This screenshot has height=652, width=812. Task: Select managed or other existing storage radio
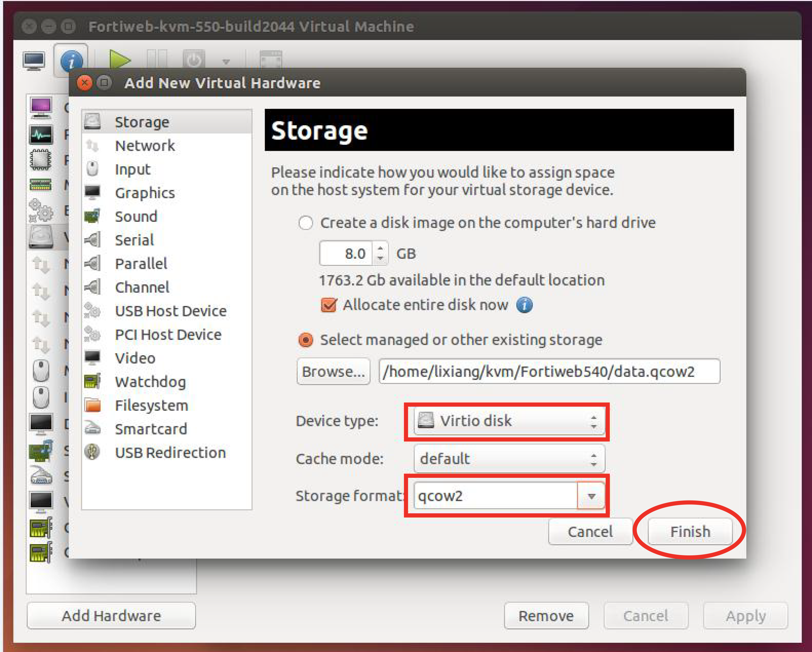(305, 340)
